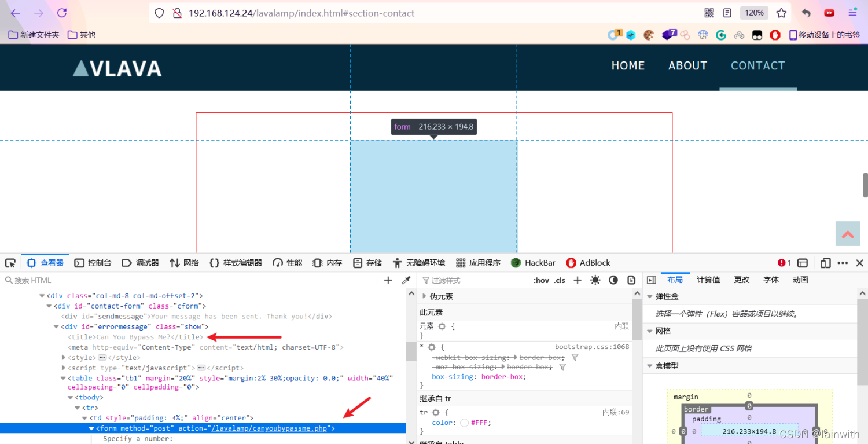This screenshot has height=444, width=868.
Task: Open the HackBar tab
Action: [534, 263]
